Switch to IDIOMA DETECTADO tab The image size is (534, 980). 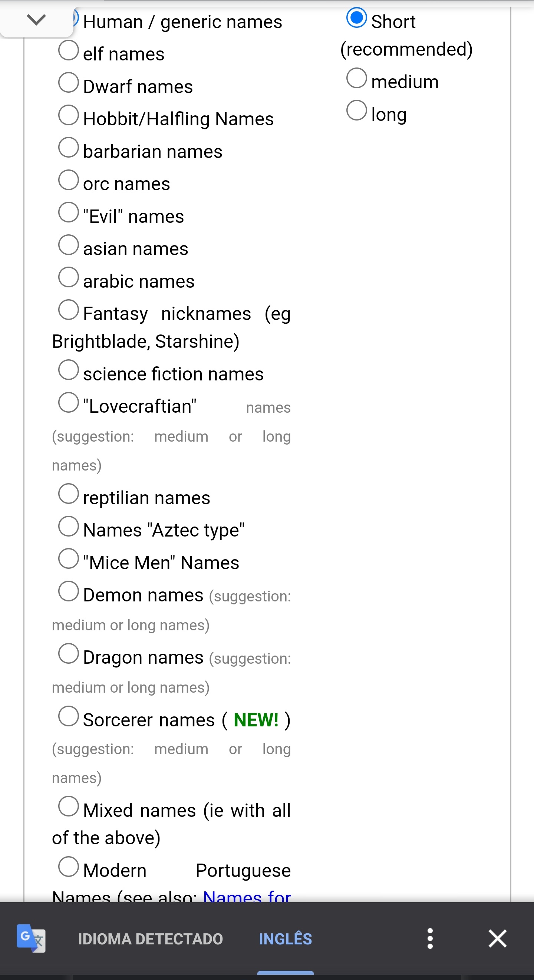point(150,939)
